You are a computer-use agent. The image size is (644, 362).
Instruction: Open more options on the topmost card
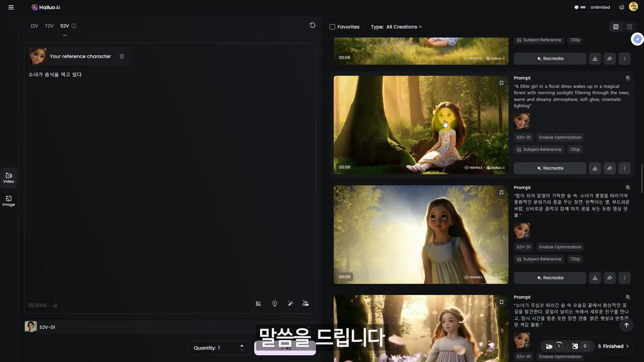click(624, 58)
